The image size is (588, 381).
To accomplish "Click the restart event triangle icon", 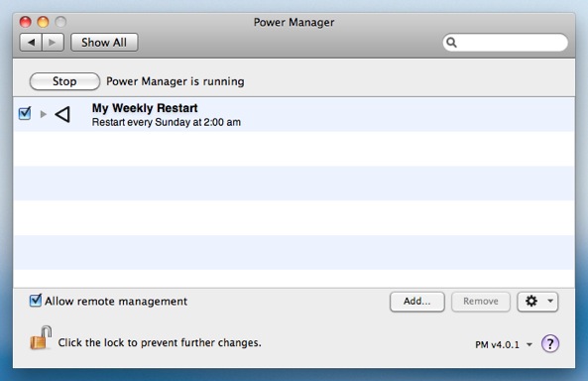I will click(62, 114).
